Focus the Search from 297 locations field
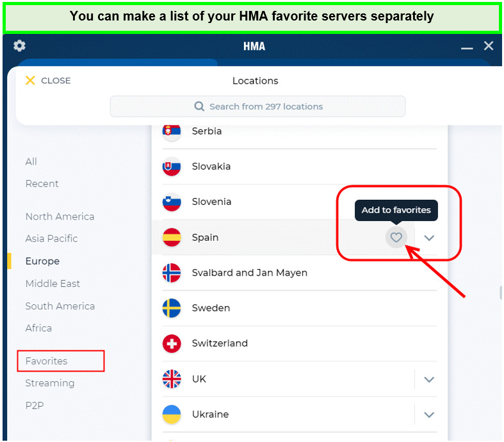This screenshot has width=504, height=442. tap(257, 106)
